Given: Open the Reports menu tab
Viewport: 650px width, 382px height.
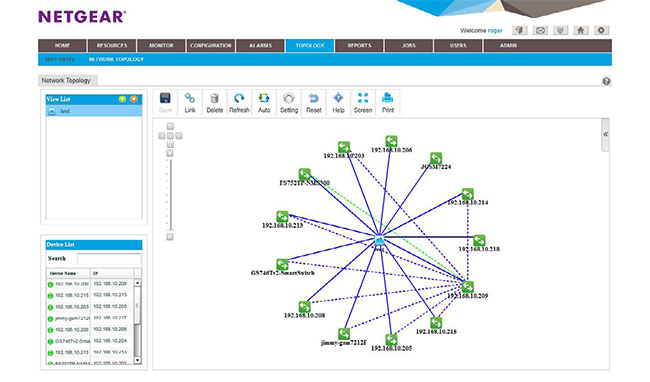Looking at the screenshot, I should (359, 46).
